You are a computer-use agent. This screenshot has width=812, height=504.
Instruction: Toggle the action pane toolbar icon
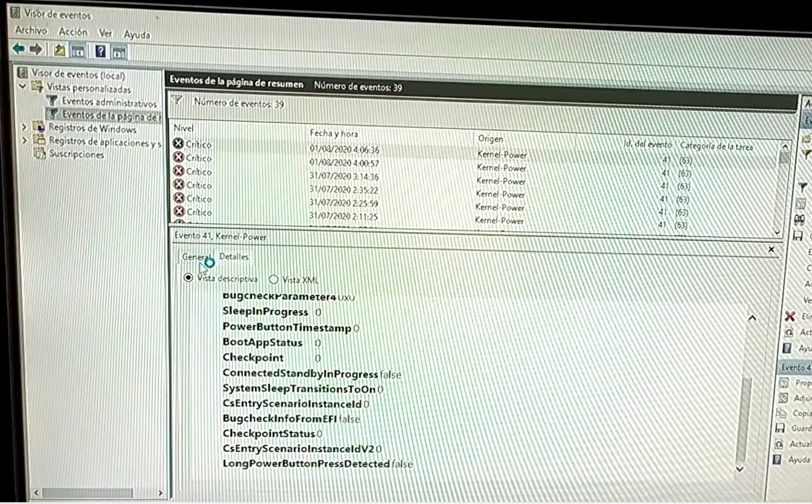(x=119, y=52)
